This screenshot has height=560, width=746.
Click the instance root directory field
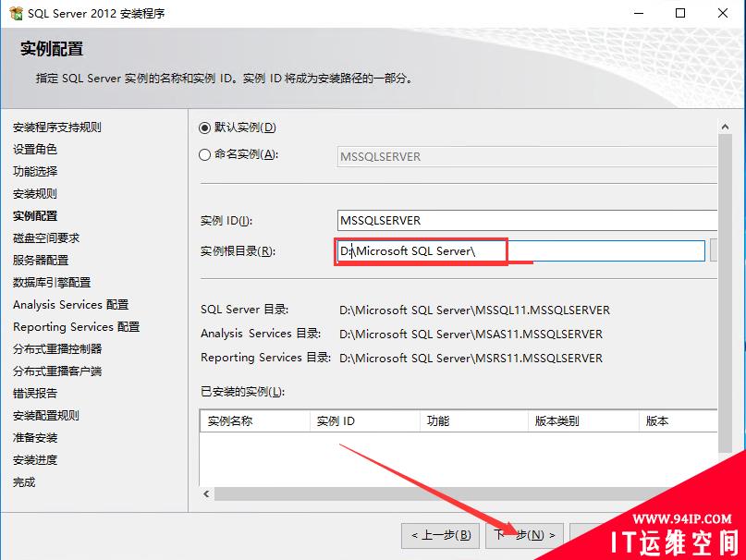(x=521, y=250)
